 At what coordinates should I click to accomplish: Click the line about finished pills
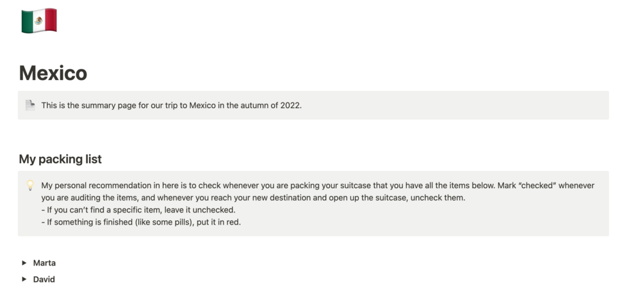click(x=141, y=222)
